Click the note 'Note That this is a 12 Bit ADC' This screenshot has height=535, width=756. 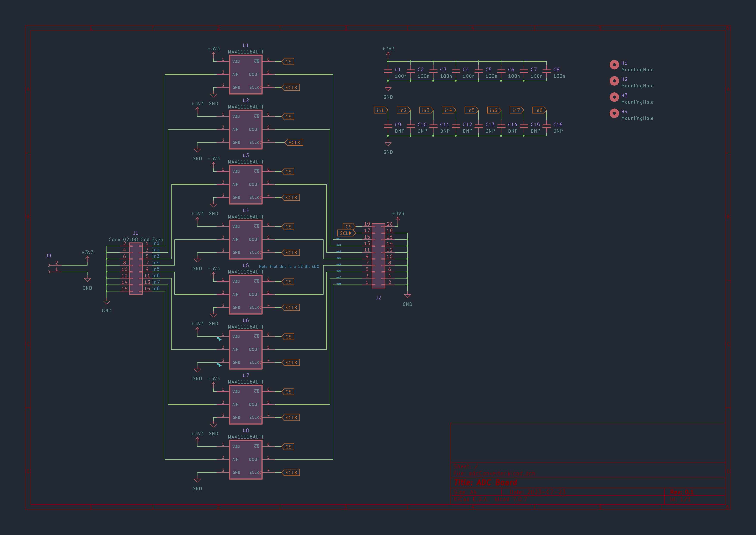289,266
